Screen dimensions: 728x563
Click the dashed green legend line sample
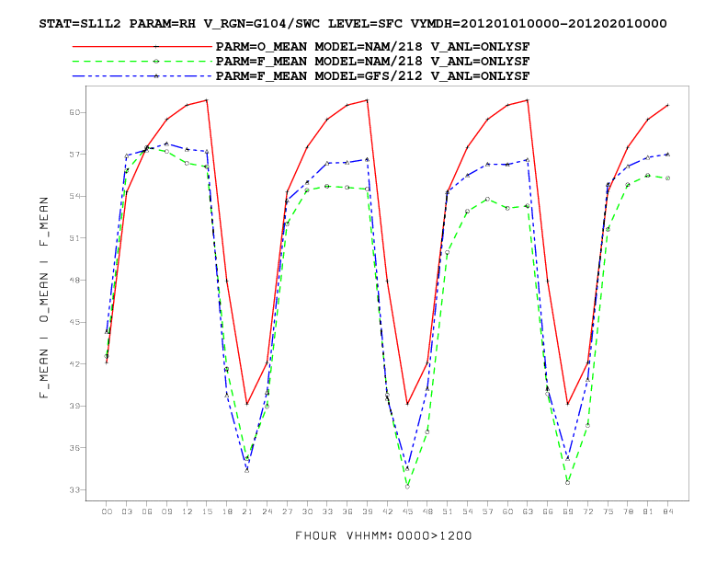(142, 61)
